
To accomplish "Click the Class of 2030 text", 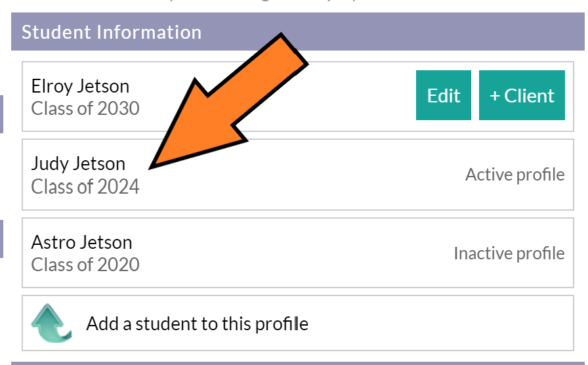I will 85,109.
